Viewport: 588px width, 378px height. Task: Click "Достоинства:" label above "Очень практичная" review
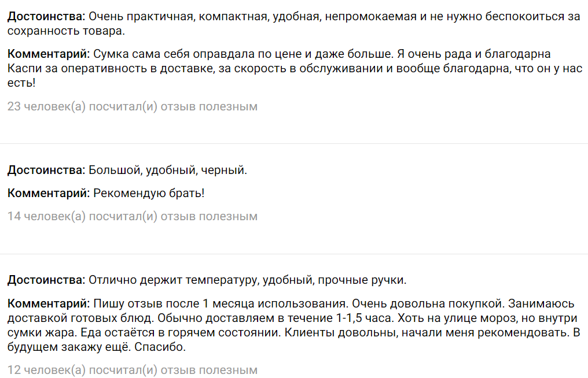coord(46,16)
